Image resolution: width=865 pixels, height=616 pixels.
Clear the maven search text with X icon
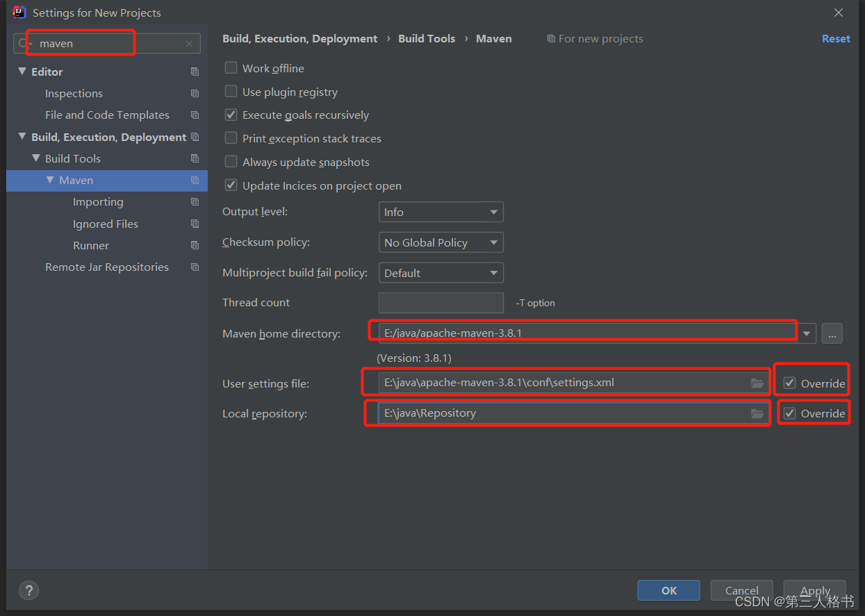(x=189, y=44)
